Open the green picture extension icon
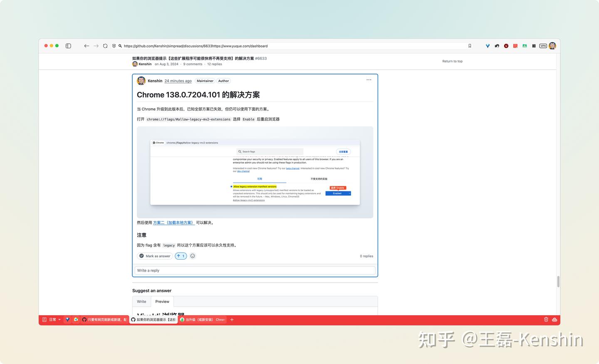 [x=525, y=46]
